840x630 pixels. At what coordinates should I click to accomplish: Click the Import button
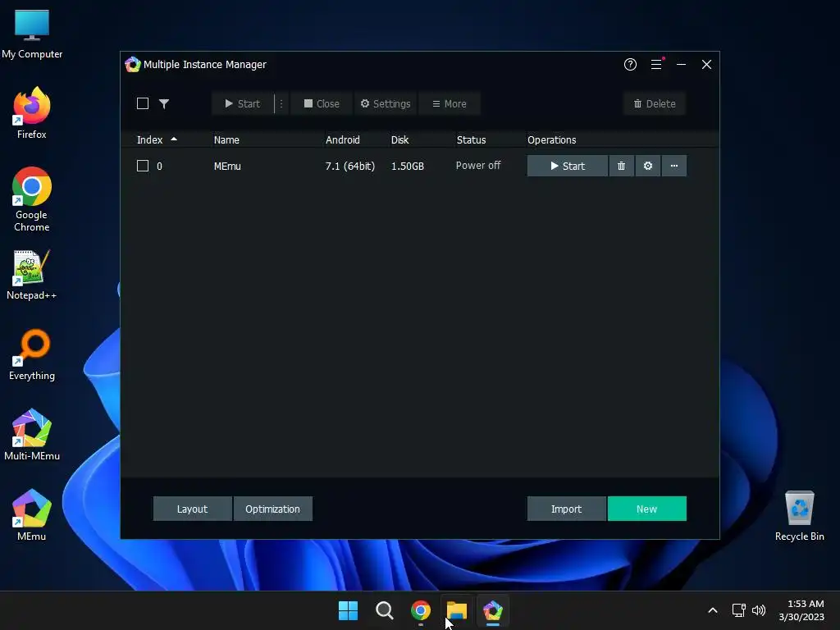pyautogui.click(x=566, y=509)
